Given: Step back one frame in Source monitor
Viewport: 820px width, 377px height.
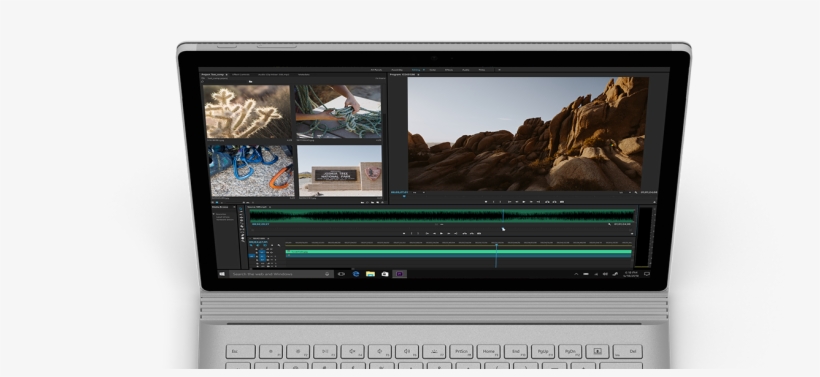Looking at the screenshot, I should (434, 233).
